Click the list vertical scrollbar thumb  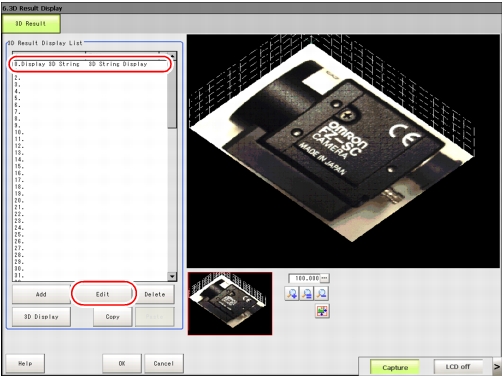pos(172,94)
